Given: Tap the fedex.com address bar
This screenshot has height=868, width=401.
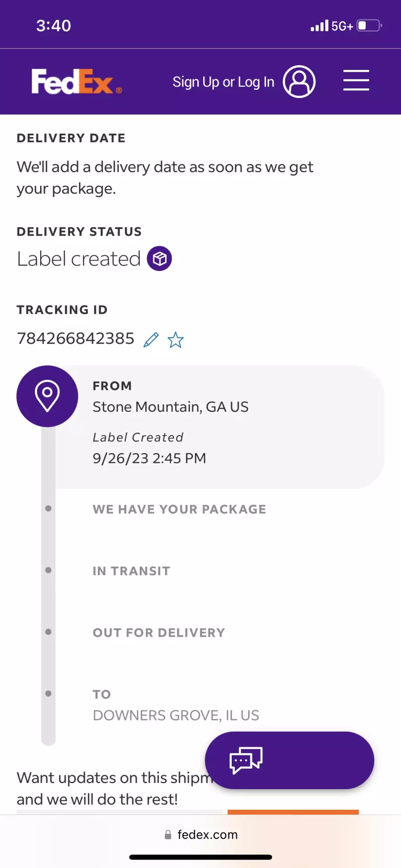Looking at the screenshot, I should point(200,835).
